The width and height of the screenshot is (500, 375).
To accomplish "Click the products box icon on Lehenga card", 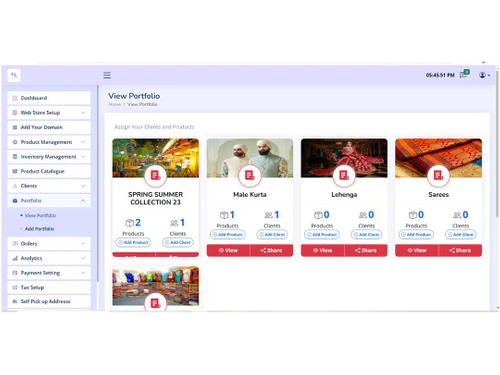I will coord(318,215).
